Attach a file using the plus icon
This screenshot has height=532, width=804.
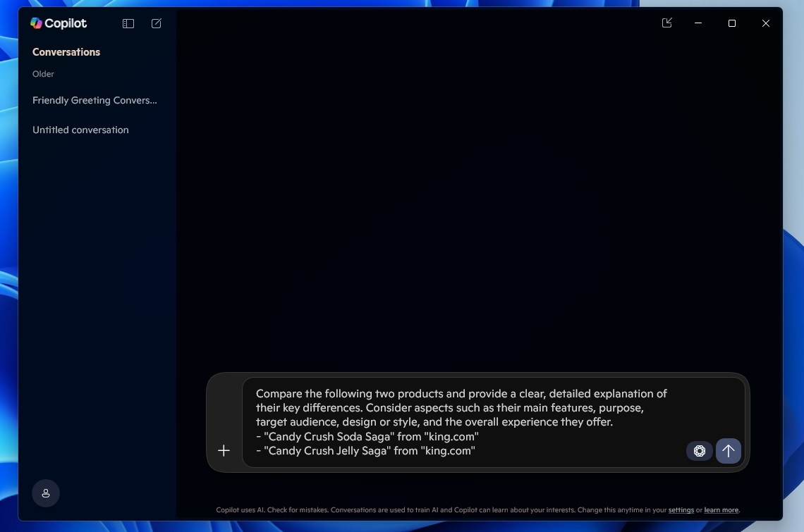[224, 450]
